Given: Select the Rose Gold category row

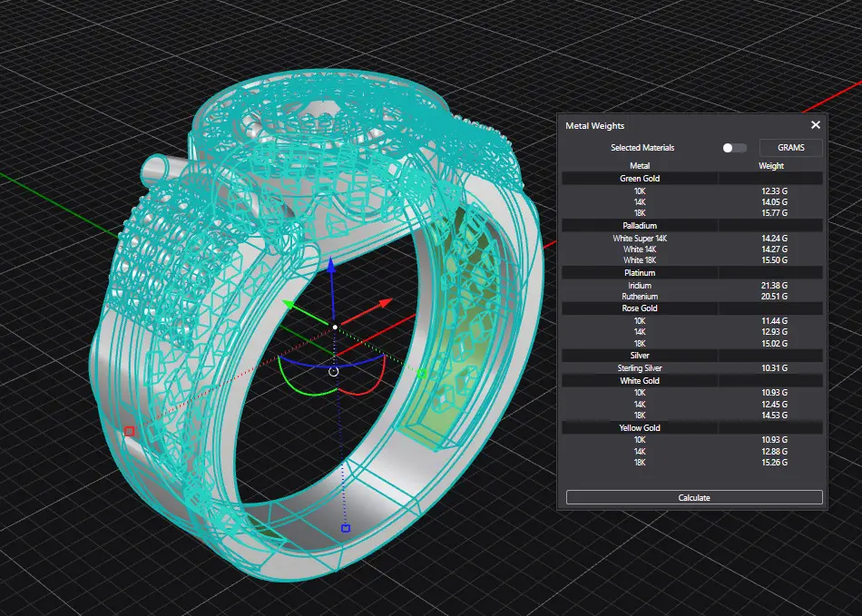Looking at the screenshot, I should (692, 308).
